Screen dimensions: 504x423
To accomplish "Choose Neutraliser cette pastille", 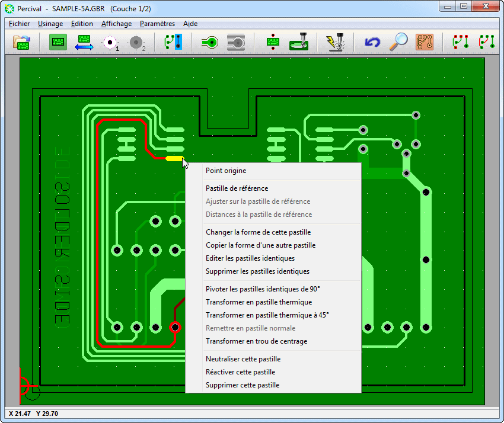I will (273, 359).
